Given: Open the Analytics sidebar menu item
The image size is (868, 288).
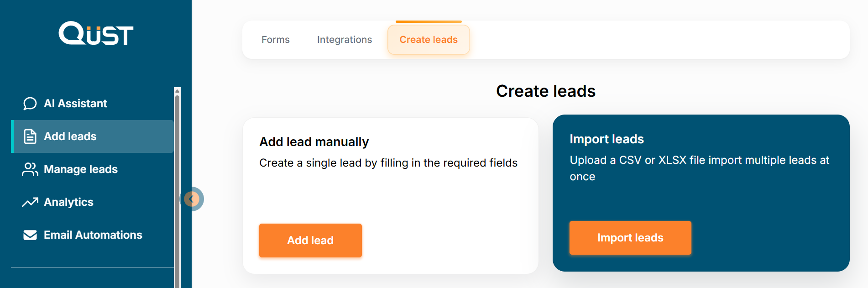Looking at the screenshot, I should [x=68, y=202].
